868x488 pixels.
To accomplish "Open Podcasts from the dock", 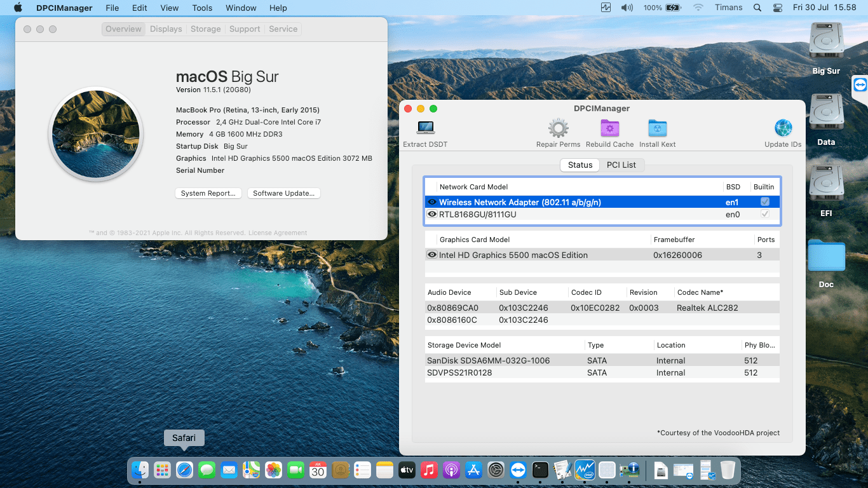I will (451, 470).
